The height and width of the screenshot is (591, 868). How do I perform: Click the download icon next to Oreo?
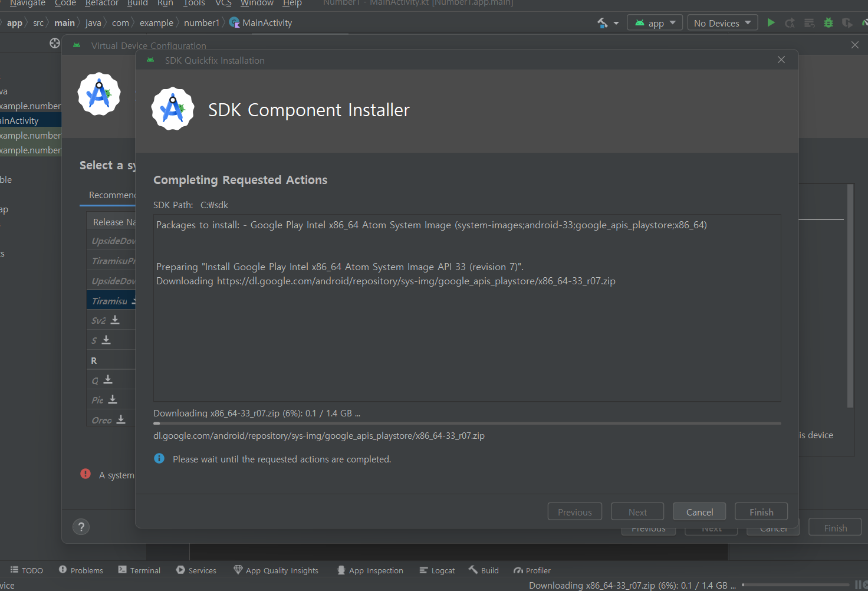coord(121,419)
